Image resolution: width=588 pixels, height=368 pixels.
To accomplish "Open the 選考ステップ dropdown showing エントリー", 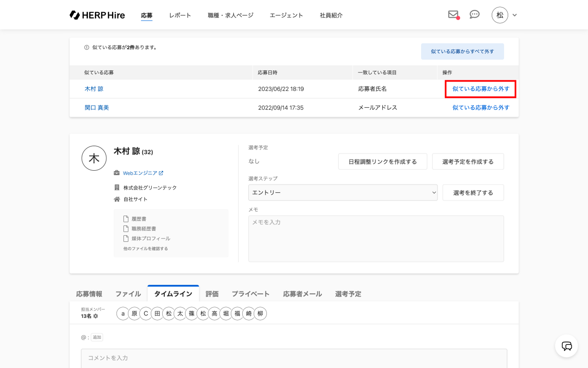I will point(343,193).
